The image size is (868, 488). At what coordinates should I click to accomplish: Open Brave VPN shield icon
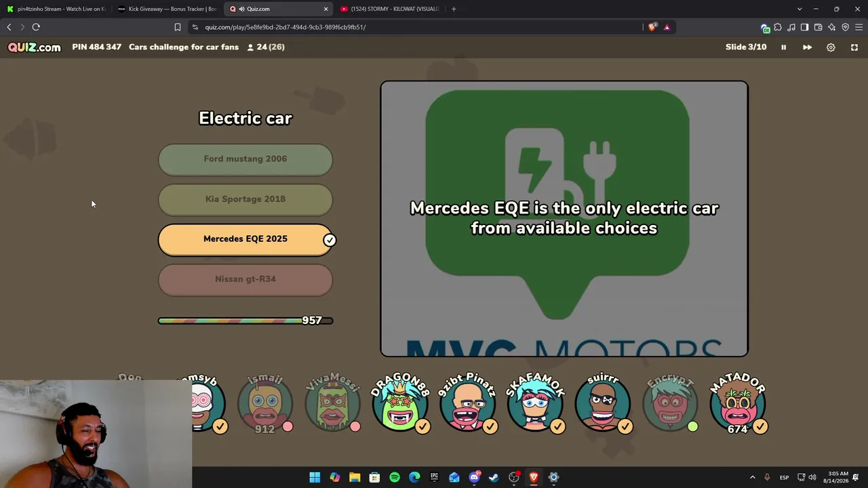click(845, 27)
